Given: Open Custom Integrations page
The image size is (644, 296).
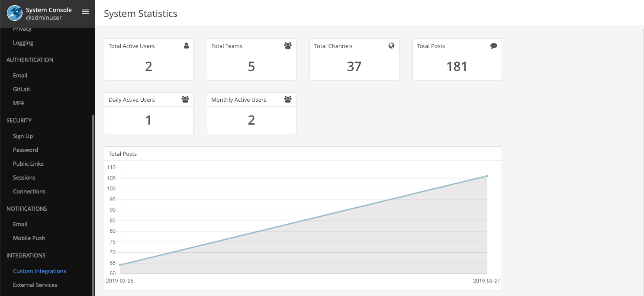Looking at the screenshot, I should (x=39, y=271).
